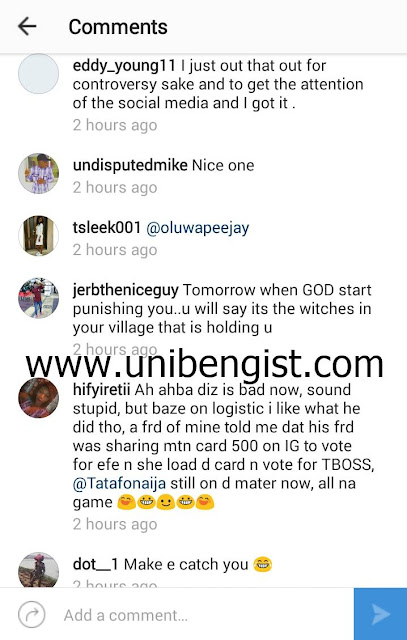Visit the undisputedmike username profile
Image resolution: width=407 pixels, height=640 pixels.
point(130,165)
